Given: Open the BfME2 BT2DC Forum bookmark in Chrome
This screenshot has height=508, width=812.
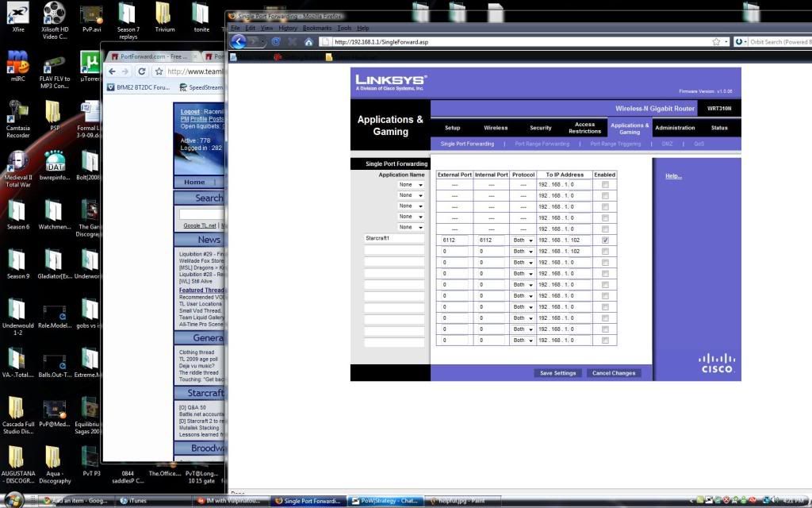Looking at the screenshot, I should [x=138, y=87].
